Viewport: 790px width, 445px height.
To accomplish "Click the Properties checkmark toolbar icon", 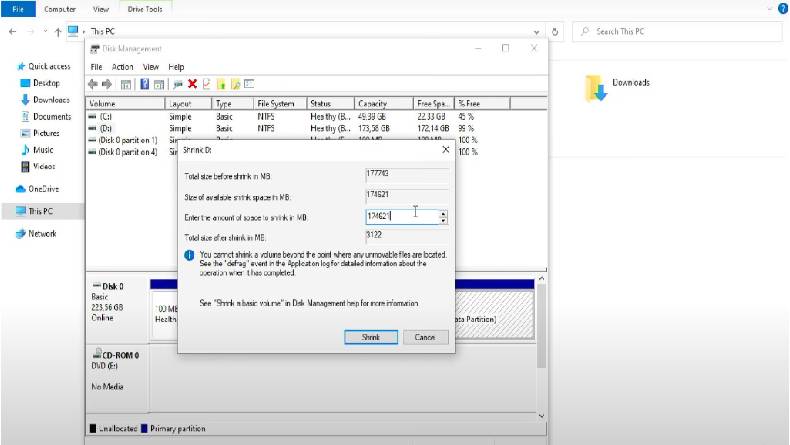I will tap(206, 84).
